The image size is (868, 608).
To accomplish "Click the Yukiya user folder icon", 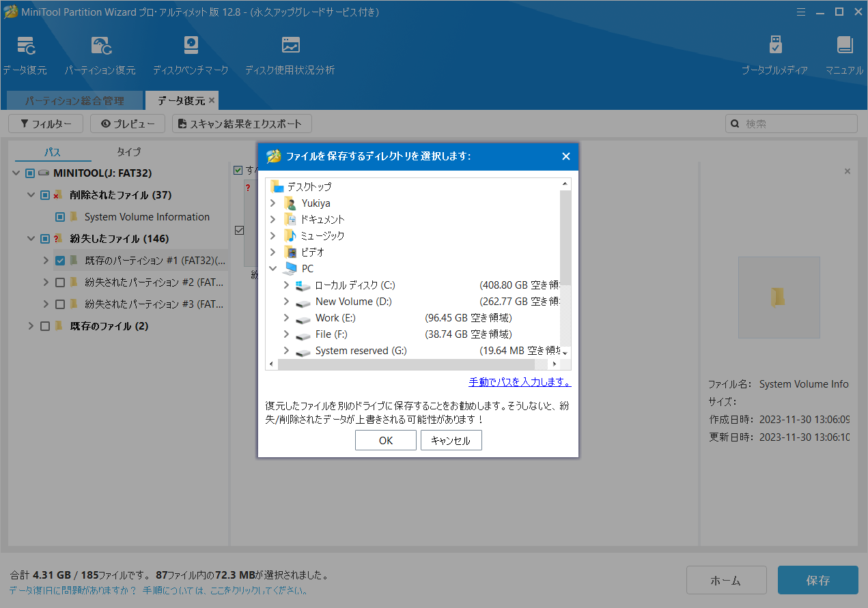I will (290, 203).
